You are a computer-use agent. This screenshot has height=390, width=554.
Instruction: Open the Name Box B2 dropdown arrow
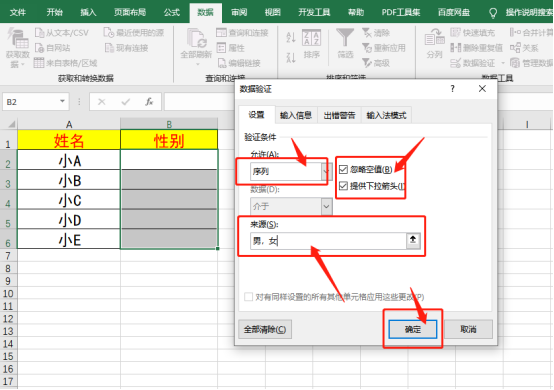click(62, 101)
